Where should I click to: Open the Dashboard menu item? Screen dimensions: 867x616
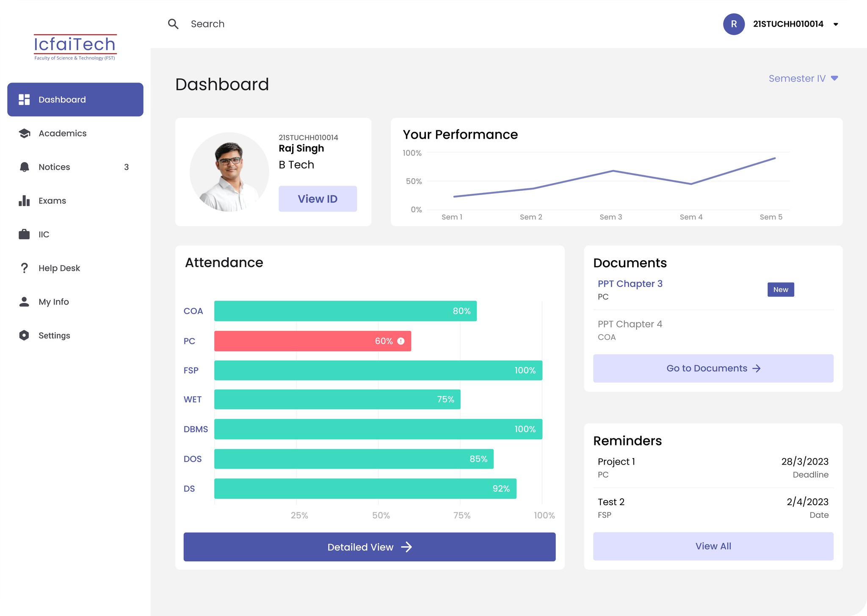(x=75, y=99)
